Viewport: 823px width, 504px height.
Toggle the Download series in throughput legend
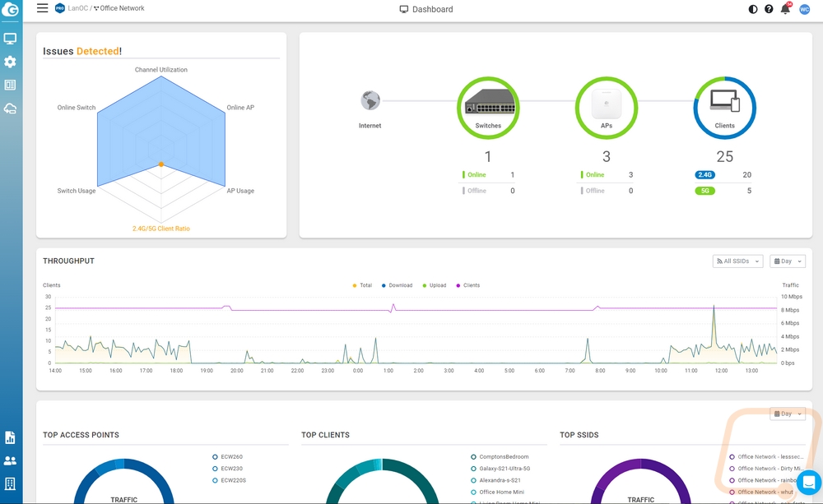coord(397,285)
